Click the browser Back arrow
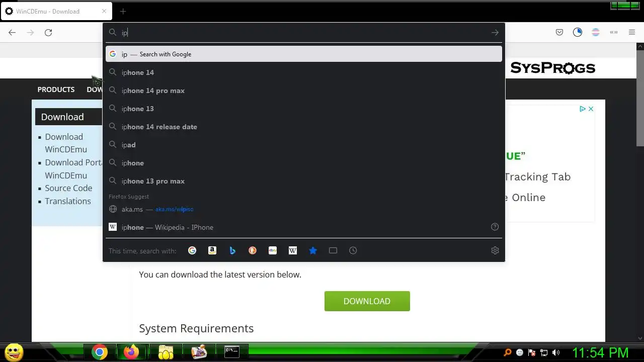This screenshot has width=644, height=362. click(12, 33)
